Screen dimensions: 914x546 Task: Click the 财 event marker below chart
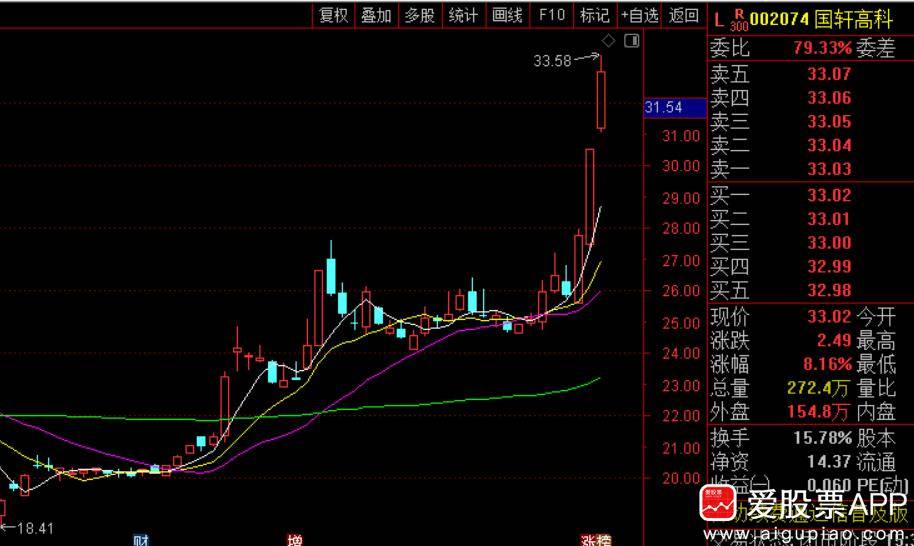[142, 541]
